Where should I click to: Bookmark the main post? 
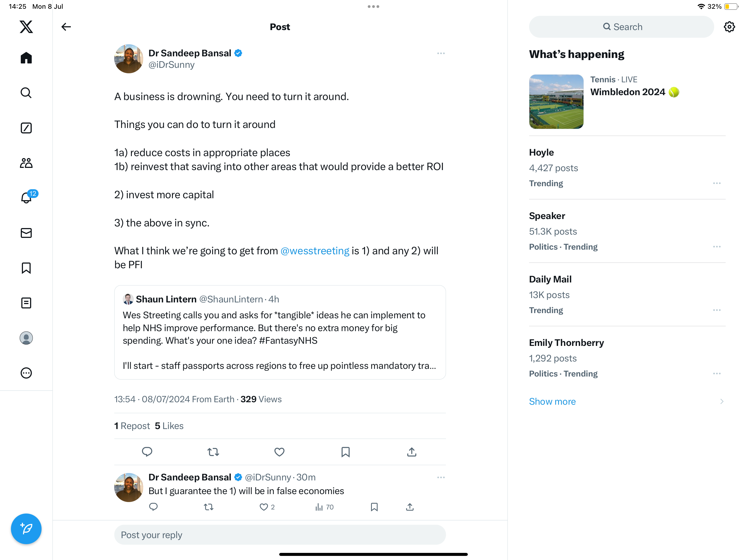[x=345, y=452]
